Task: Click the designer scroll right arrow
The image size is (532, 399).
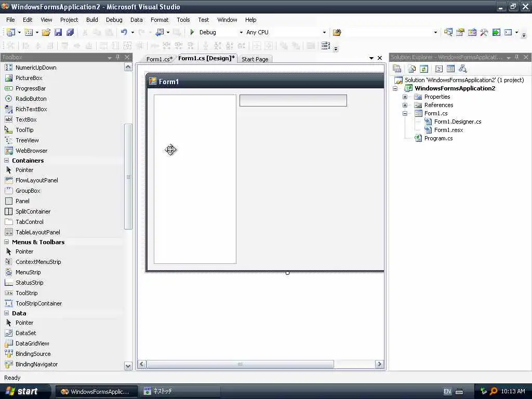Action: tap(379, 364)
